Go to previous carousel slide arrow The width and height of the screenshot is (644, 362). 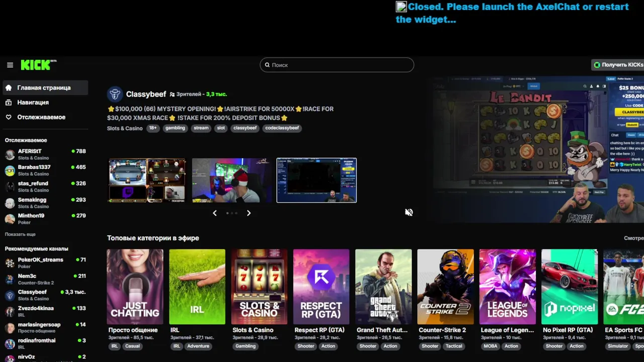(215, 213)
